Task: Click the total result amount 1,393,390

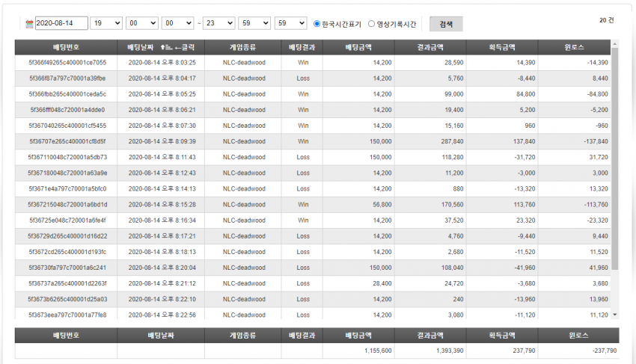Action: click(450, 351)
